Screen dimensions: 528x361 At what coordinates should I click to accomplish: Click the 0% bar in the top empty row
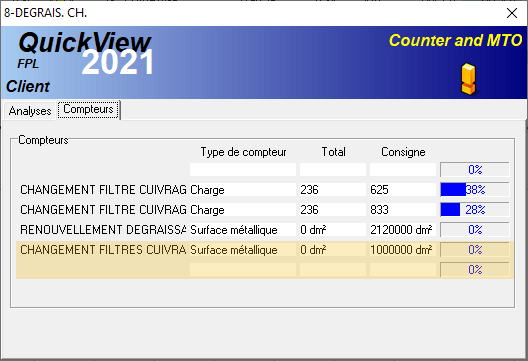(x=475, y=169)
